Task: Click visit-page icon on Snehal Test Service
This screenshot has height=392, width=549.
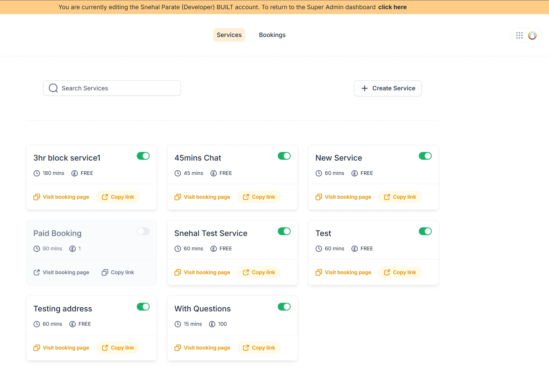Action: (178, 272)
